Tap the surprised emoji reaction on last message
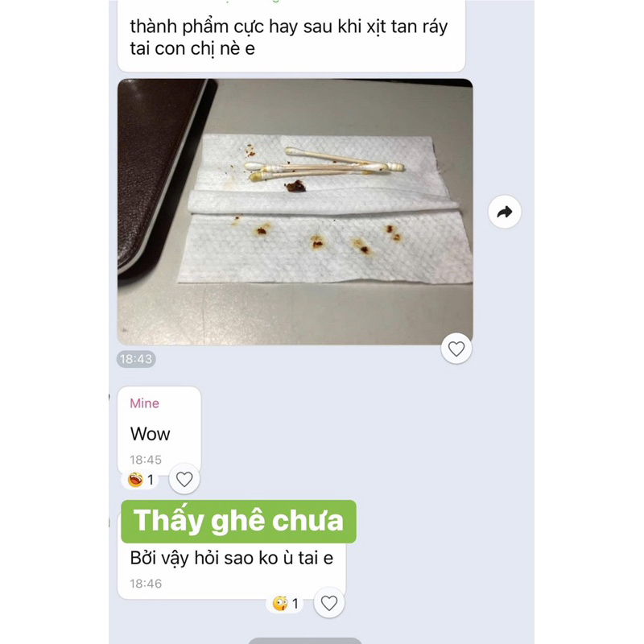 [x=280, y=603]
